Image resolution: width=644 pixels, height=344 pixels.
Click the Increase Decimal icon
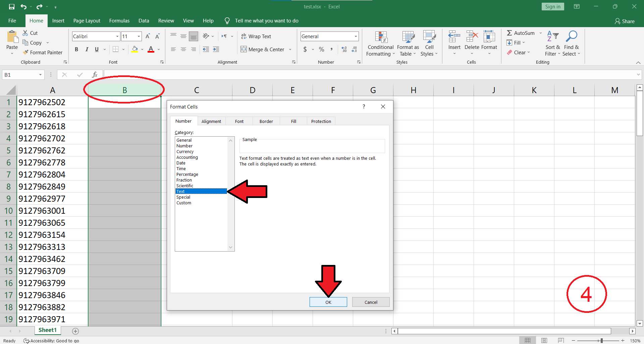point(344,49)
